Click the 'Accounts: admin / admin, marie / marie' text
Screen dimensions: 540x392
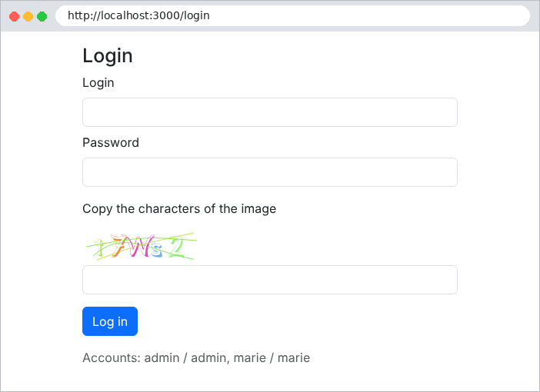pos(196,358)
